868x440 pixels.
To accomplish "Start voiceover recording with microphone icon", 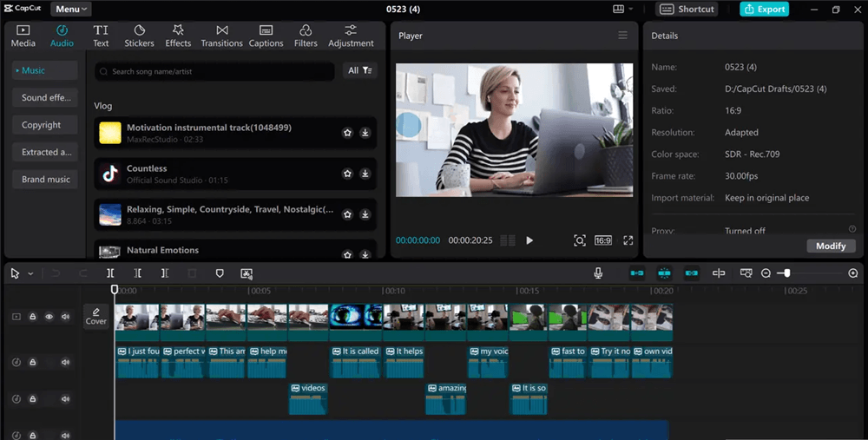I will pos(598,273).
